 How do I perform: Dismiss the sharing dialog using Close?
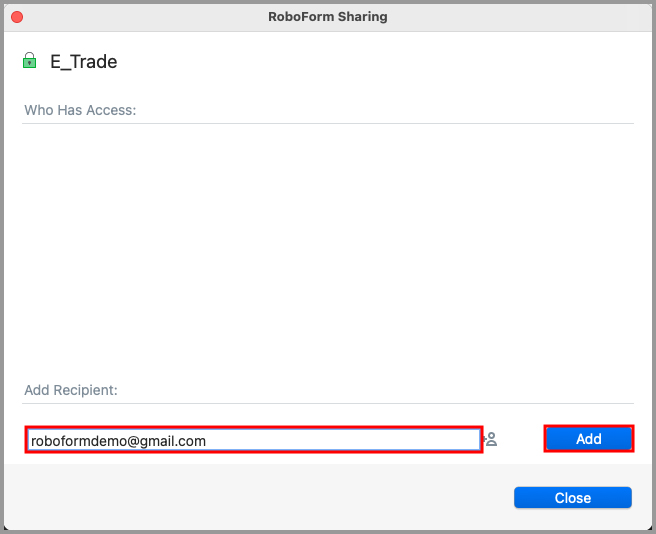point(573,498)
